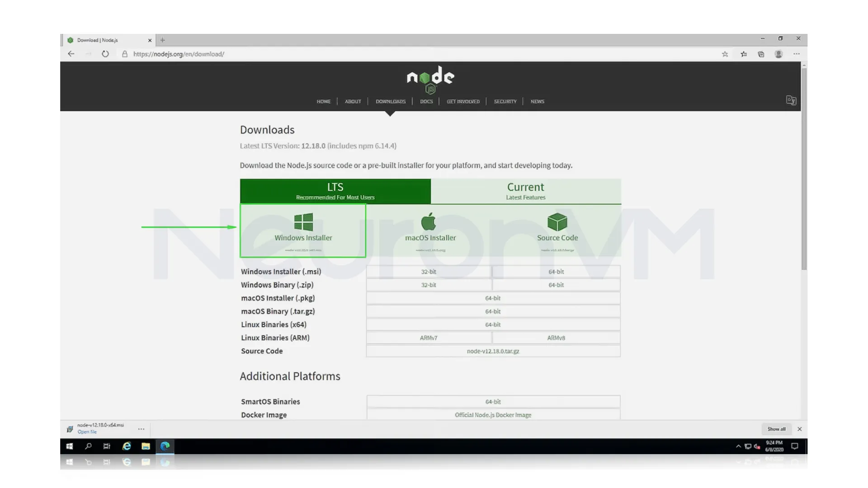Open File Explorer from taskbar
Viewport: 868px width, 488px height.
click(x=146, y=446)
